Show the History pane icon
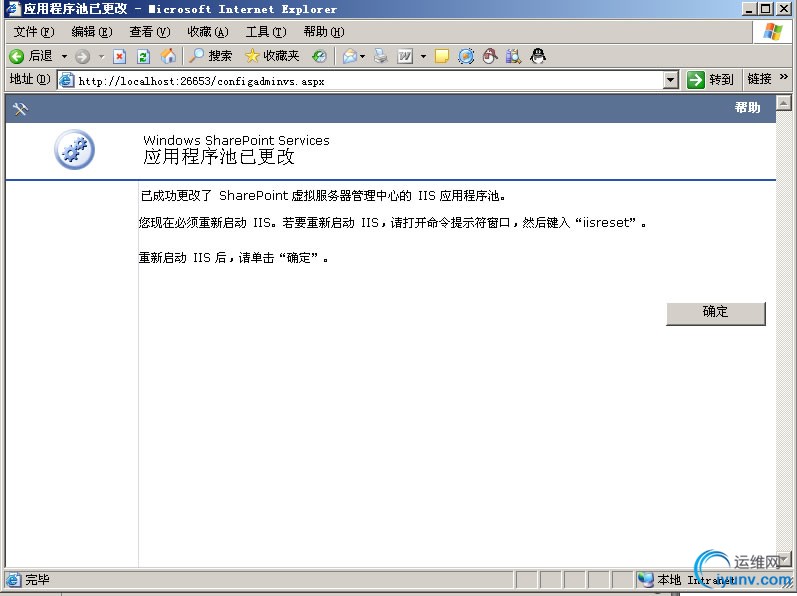Viewport: 797px width, 596px height. point(319,56)
